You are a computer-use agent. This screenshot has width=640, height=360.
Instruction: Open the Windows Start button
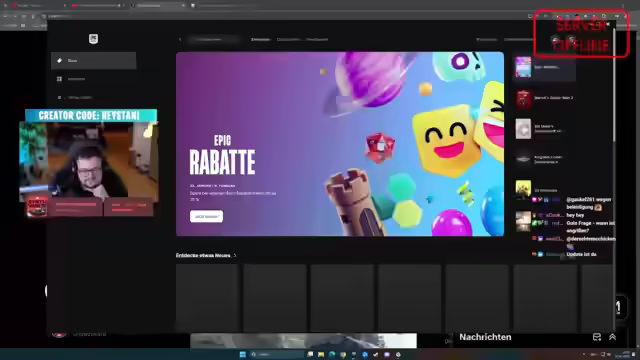pos(242,354)
